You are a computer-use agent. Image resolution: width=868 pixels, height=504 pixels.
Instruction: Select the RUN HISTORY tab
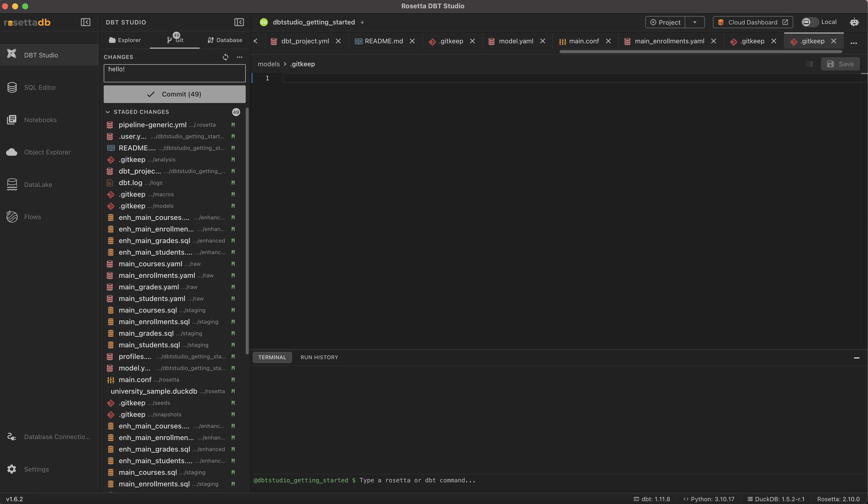319,357
